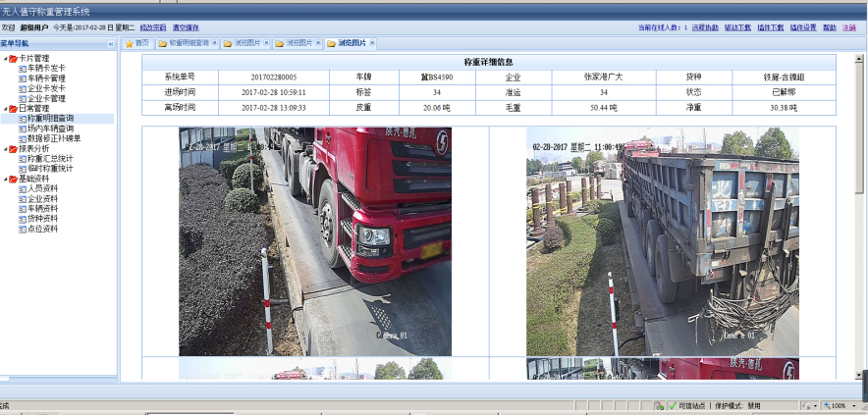
Task: Click the 2017-02-28 13:09:33 exit time cell
Action: [274, 108]
